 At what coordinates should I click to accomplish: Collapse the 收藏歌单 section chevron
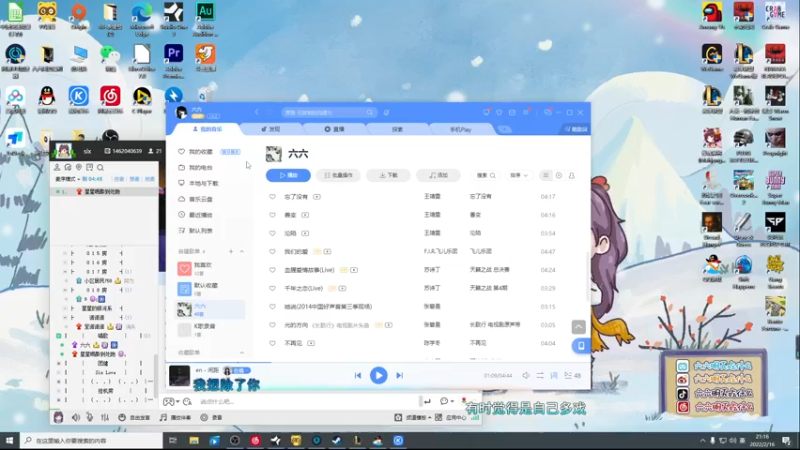point(242,353)
